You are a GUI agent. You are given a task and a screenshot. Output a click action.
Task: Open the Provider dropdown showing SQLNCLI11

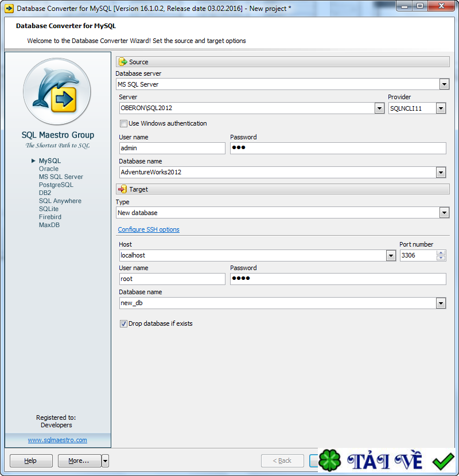coord(442,108)
